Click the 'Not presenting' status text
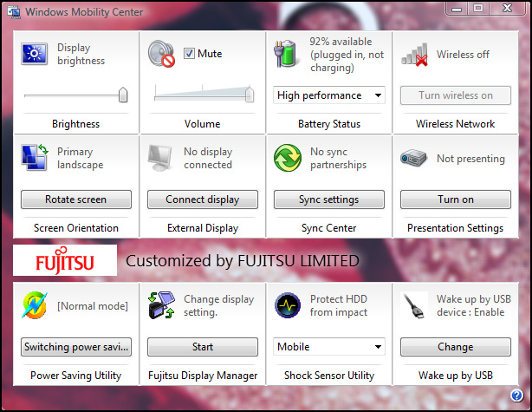Image resolution: width=532 pixels, height=412 pixels. click(470, 158)
